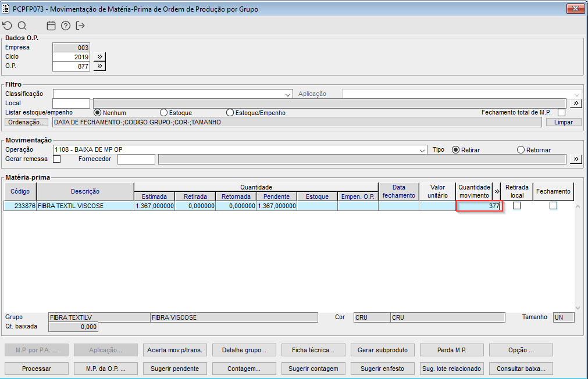Image resolution: width=588 pixels, height=379 pixels.
Task: Click the O.P. number field
Action: pos(72,66)
